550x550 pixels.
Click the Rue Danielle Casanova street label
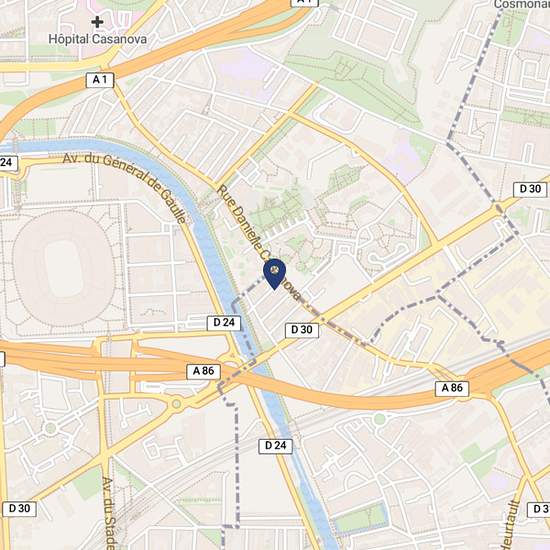[259, 243]
